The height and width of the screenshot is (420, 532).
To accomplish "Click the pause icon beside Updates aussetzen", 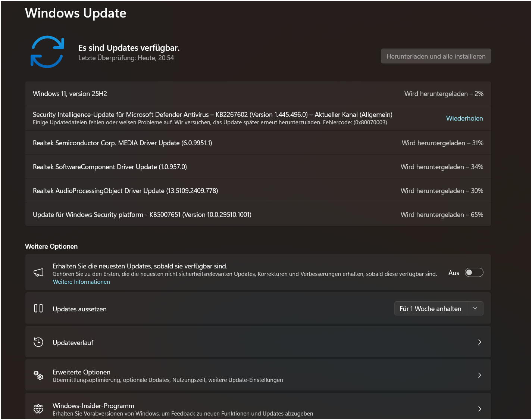I will [x=38, y=308].
